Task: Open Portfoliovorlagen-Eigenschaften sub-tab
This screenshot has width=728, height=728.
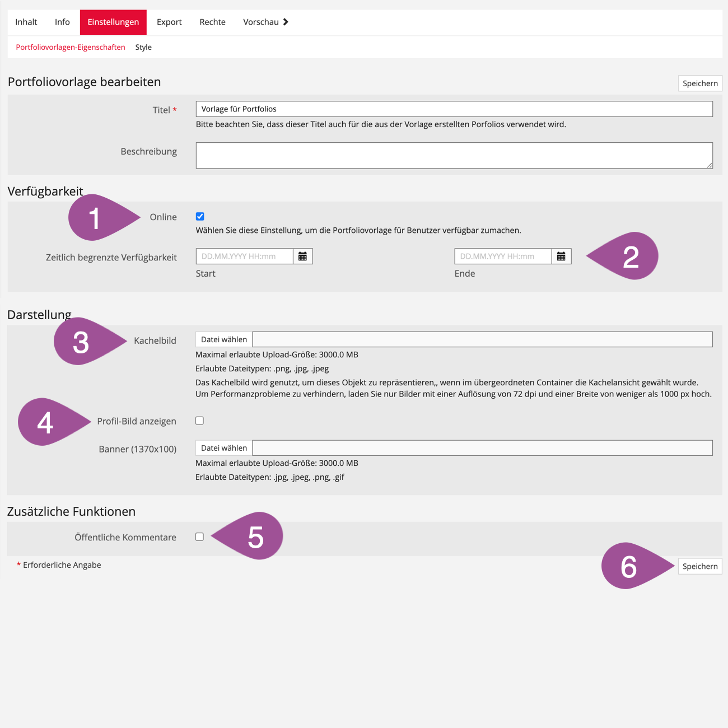Action: point(71,47)
